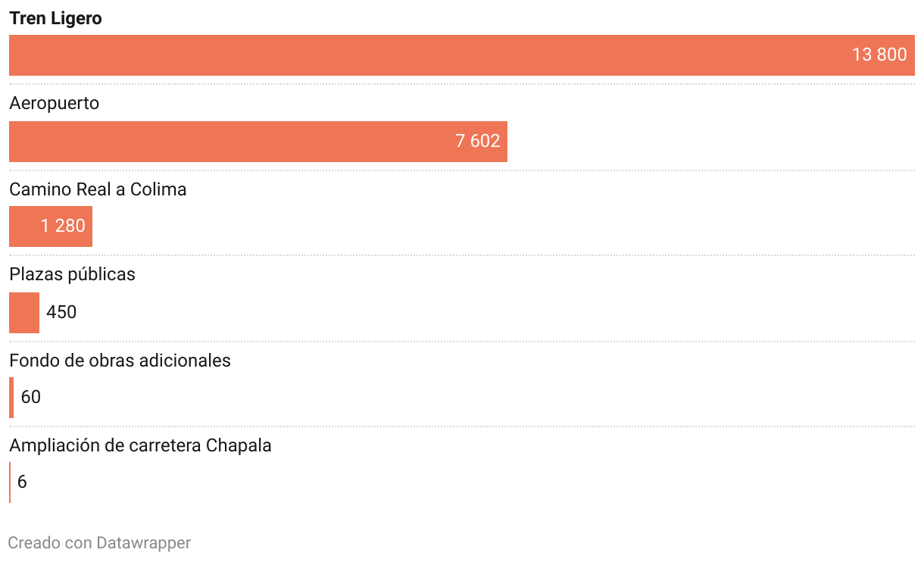Image resolution: width=924 pixels, height=562 pixels.
Task: Click the Ampliación de carretera Chapala label
Action: pos(140,445)
